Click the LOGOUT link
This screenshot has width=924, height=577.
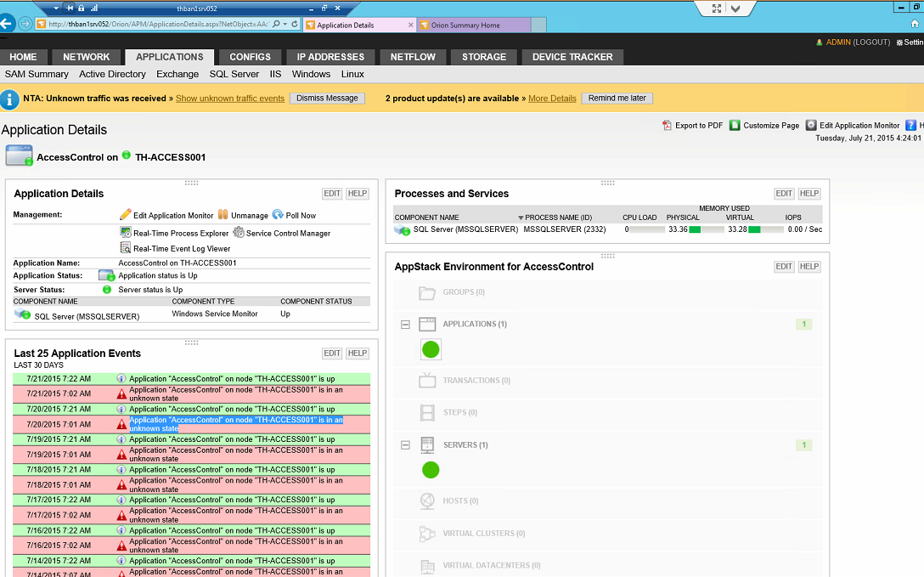pos(871,42)
